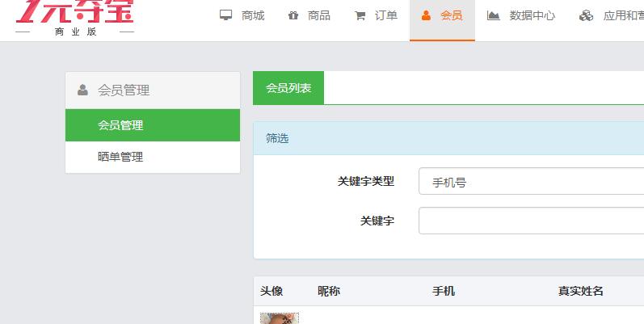The width and height of the screenshot is (644, 324).
Task: Click the person icon in 会员管理 header
Action: click(x=82, y=90)
